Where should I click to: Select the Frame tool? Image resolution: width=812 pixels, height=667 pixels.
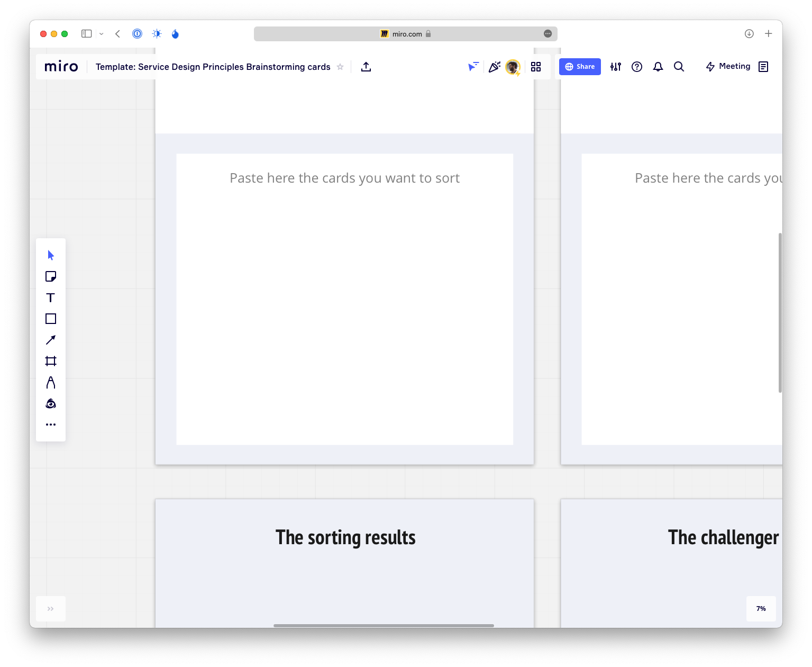point(51,361)
